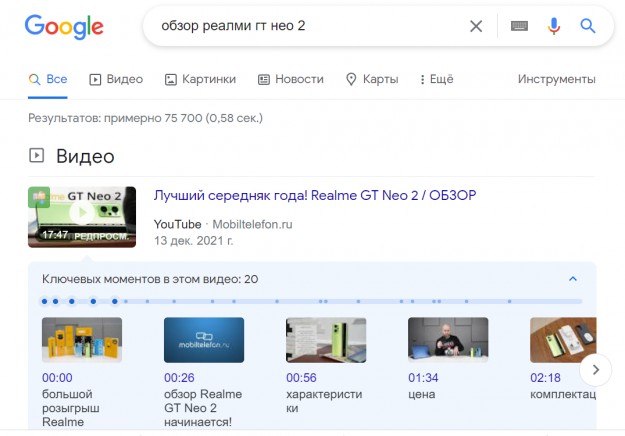The height and width of the screenshot is (436, 625).
Task: Click the video key moments timeline bar
Action: 311,301
